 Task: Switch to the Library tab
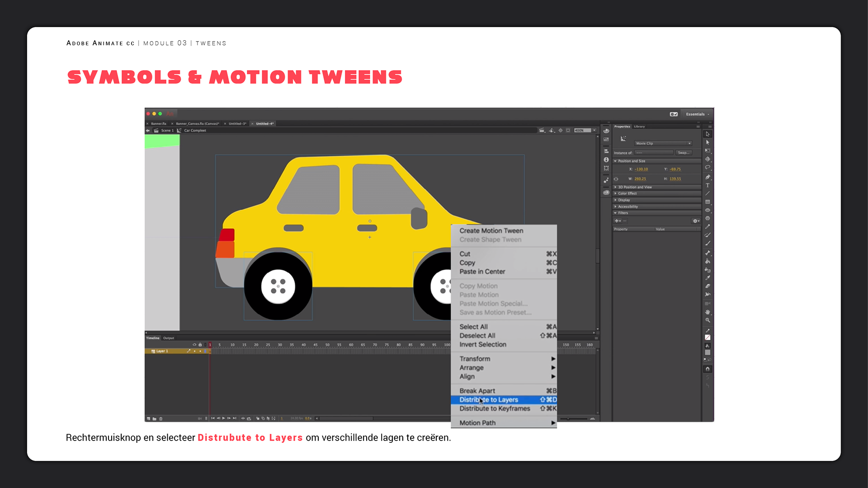tap(639, 127)
